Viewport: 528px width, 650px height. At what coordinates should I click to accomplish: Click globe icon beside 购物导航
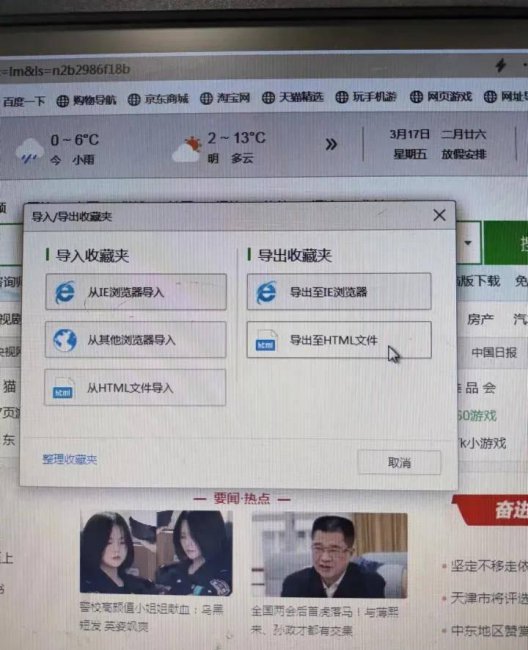(x=63, y=101)
